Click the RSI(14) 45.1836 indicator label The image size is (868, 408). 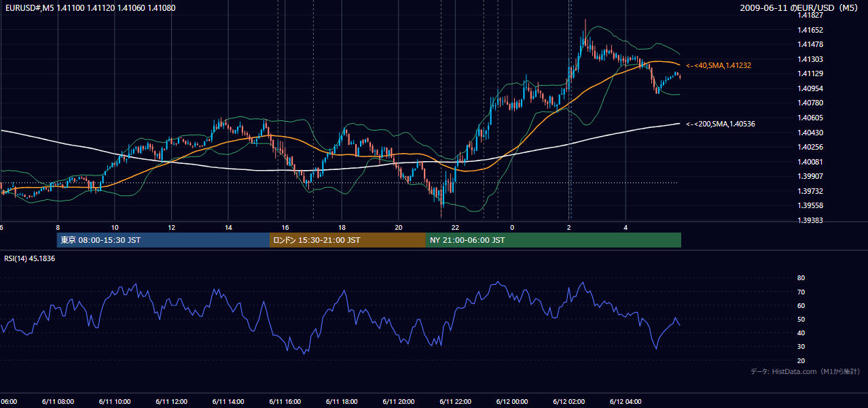pyautogui.click(x=30, y=258)
